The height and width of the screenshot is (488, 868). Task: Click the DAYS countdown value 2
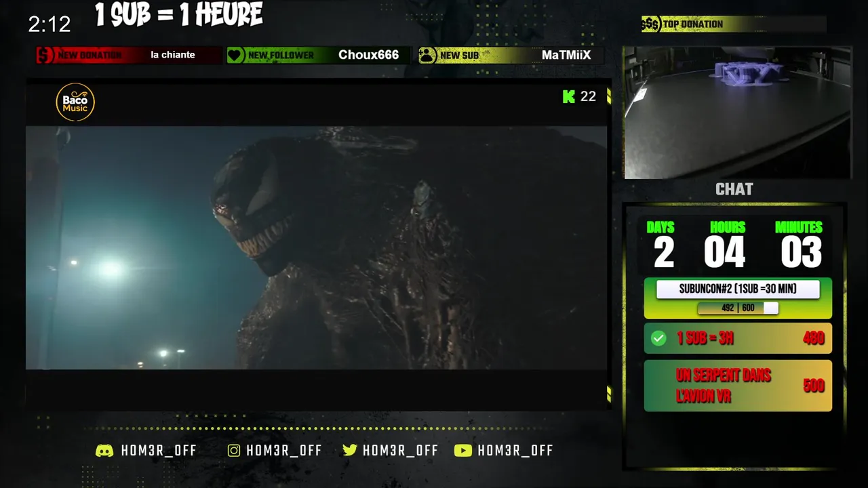[x=665, y=252]
